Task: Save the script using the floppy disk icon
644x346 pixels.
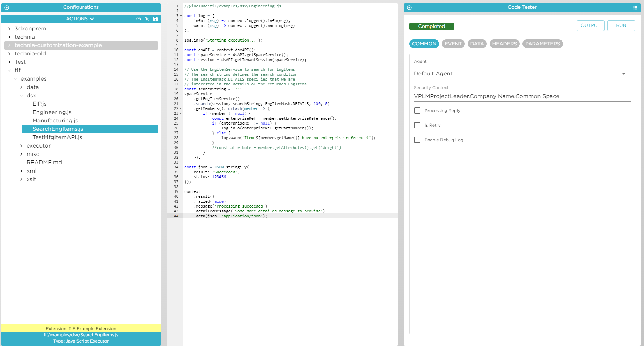Action: [155, 18]
